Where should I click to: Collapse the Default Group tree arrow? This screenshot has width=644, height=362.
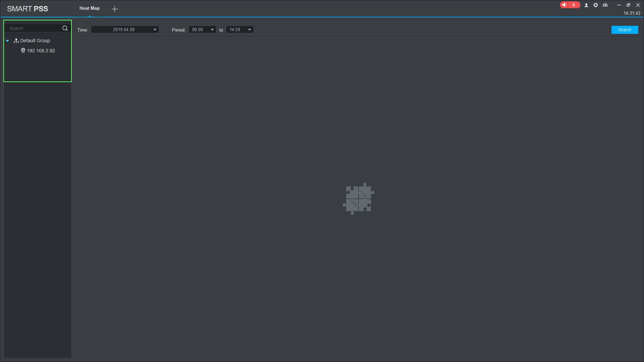tap(7, 41)
